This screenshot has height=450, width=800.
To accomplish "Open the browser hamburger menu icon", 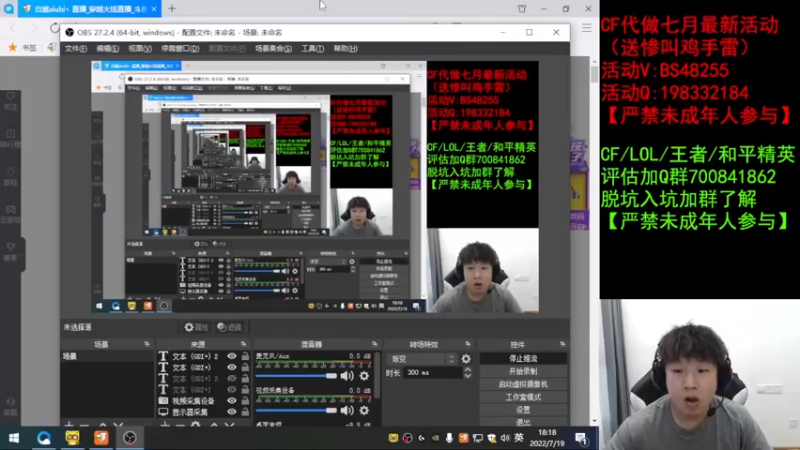I will [587, 28].
